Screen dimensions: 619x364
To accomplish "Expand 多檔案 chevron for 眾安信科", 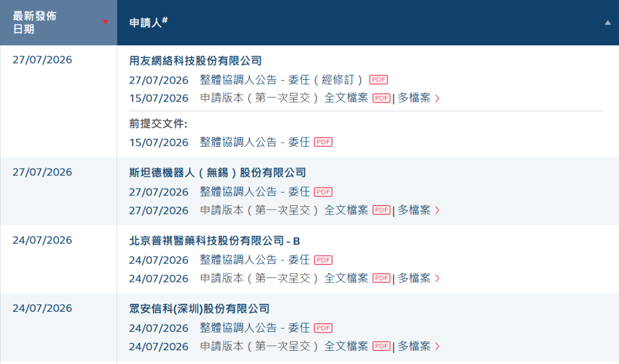I will pyautogui.click(x=437, y=346).
